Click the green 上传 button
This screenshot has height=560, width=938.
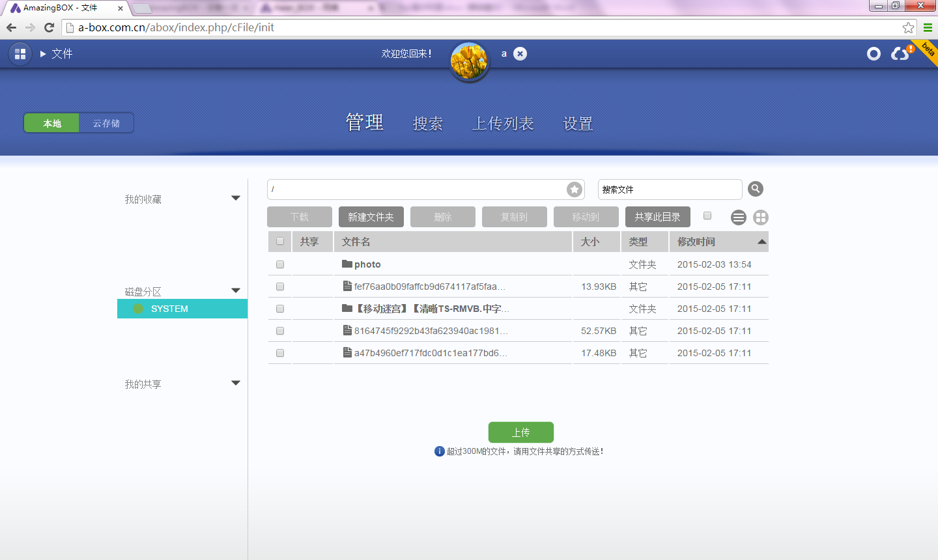coord(520,432)
